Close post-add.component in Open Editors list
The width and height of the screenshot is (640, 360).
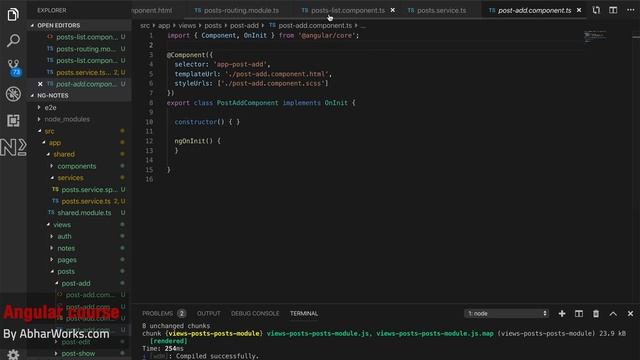click(x=40, y=84)
